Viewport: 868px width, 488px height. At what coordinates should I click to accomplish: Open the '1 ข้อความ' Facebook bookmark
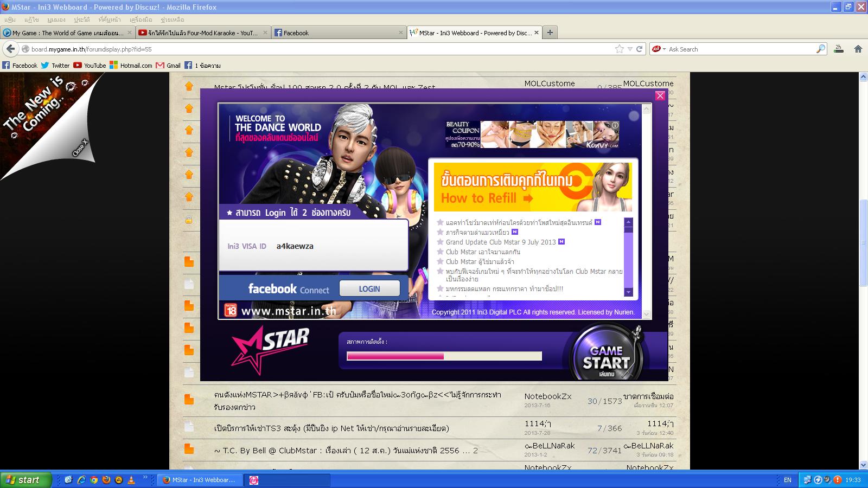pyautogui.click(x=202, y=65)
